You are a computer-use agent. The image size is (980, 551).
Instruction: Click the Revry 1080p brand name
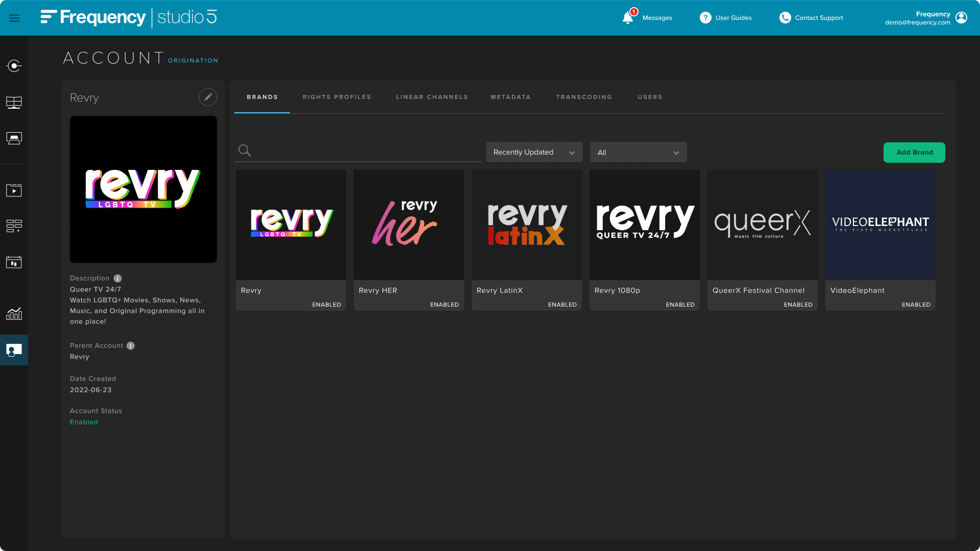[617, 290]
